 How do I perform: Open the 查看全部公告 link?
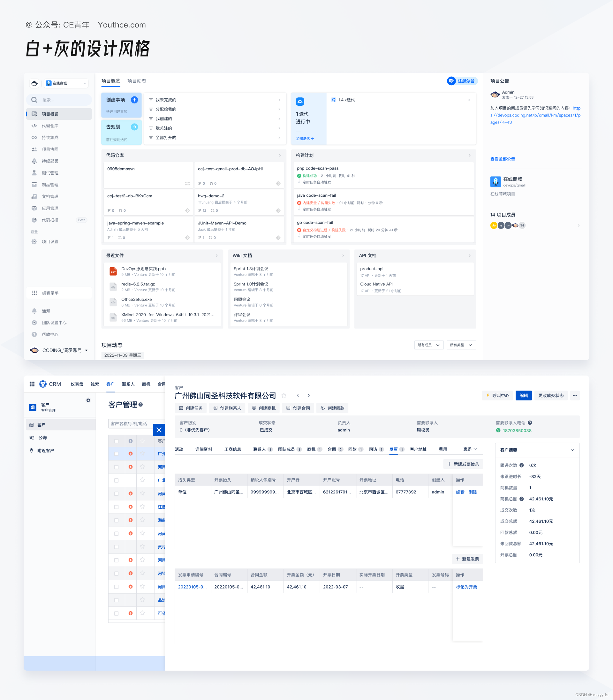coord(502,159)
